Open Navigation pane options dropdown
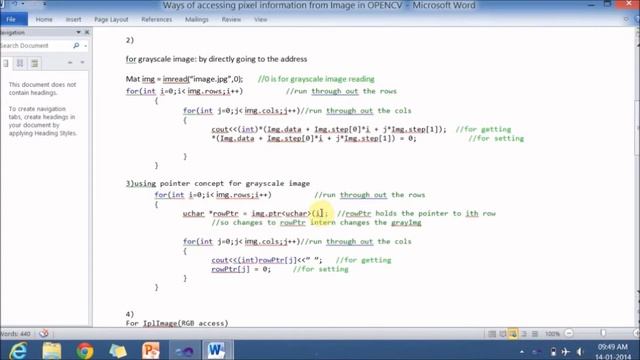The image size is (640, 360). point(78,32)
